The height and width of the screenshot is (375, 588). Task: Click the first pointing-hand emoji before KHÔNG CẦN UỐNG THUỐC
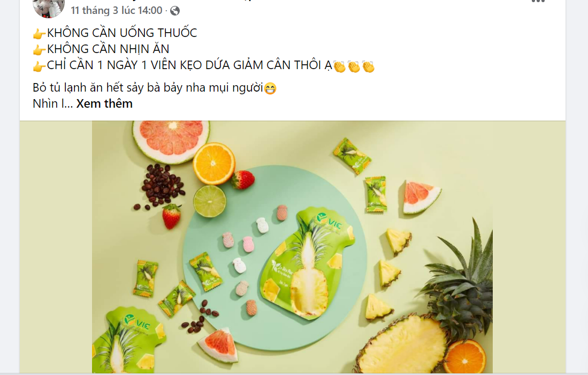point(39,34)
